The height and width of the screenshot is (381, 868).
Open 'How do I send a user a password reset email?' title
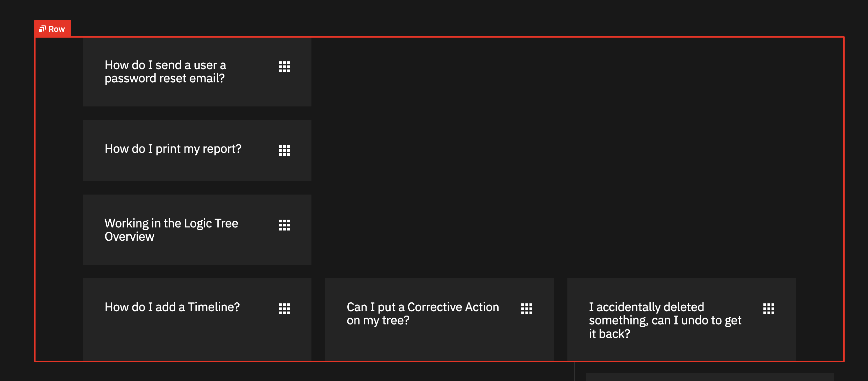165,72
